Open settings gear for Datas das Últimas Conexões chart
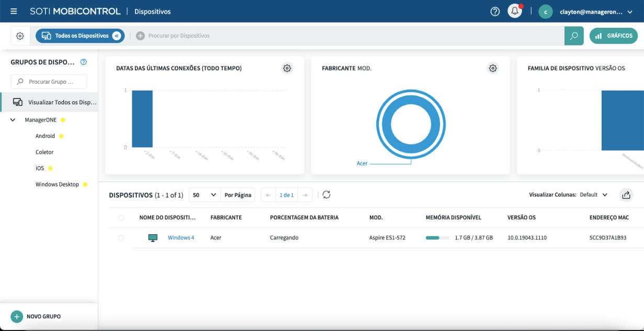 pyautogui.click(x=287, y=68)
